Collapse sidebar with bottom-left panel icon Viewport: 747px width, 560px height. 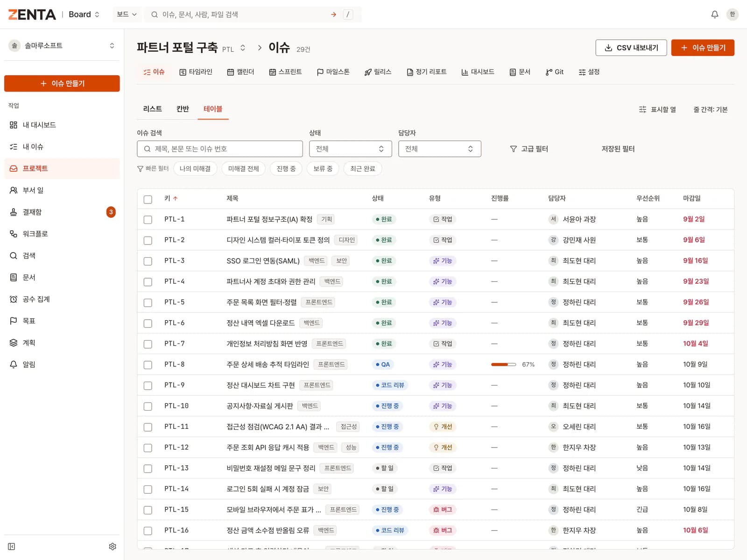coord(12,546)
